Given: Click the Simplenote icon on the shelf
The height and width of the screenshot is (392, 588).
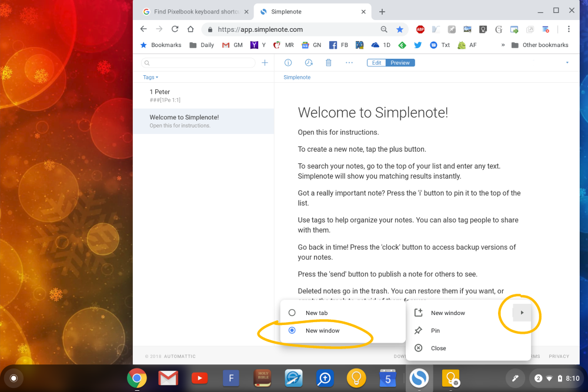Looking at the screenshot, I should 419,378.
